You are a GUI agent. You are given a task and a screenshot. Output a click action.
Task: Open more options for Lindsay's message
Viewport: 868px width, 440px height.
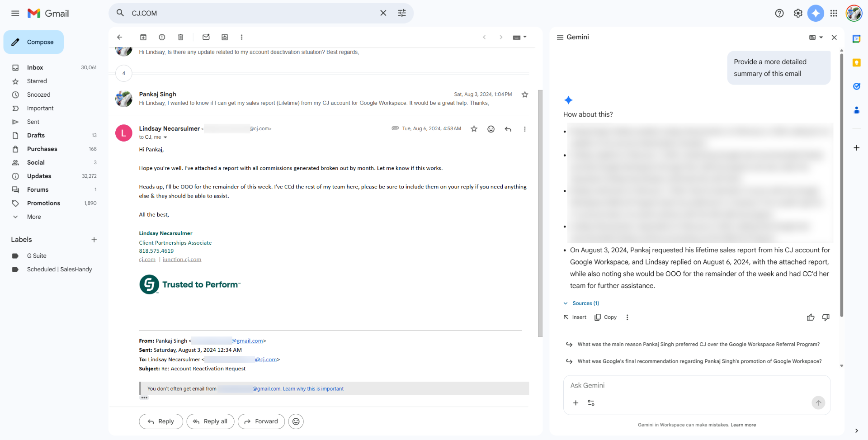tap(525, 129)
